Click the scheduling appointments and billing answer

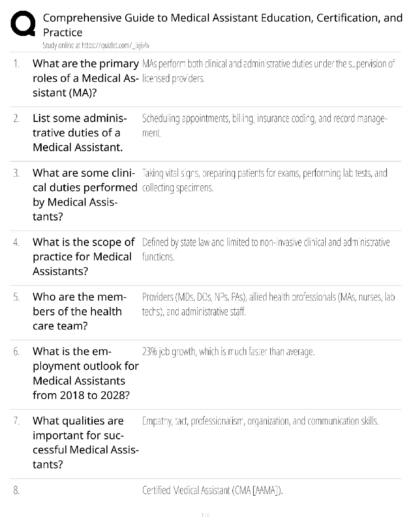pyautogui.click(x=265, y=126)
